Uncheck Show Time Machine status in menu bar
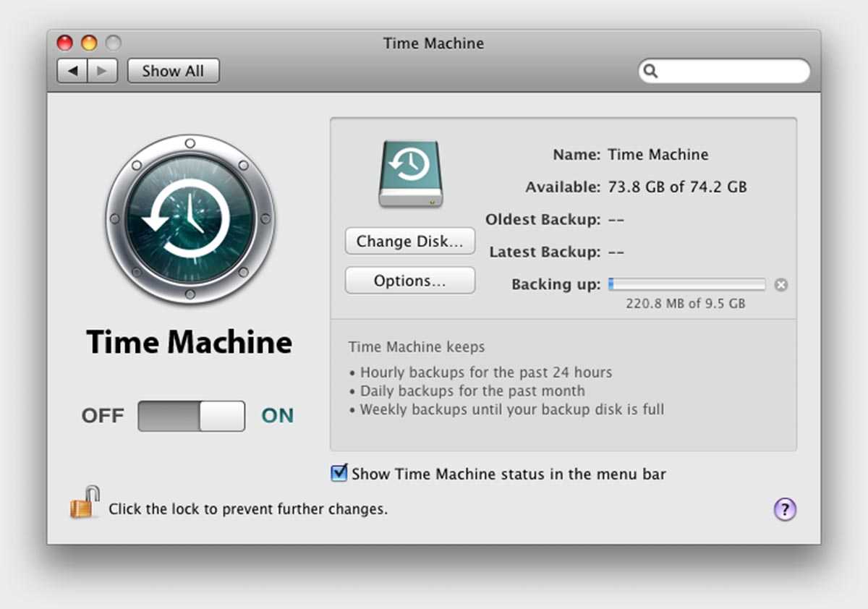Image resolution: width=868 pixels, height=609 pixels. pos(339,474)
